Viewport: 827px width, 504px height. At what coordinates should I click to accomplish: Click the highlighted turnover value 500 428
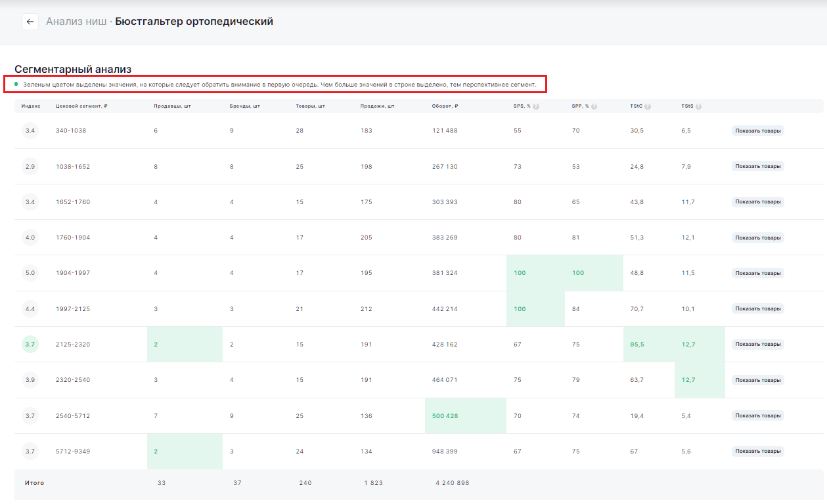click(x=446, y=415)
